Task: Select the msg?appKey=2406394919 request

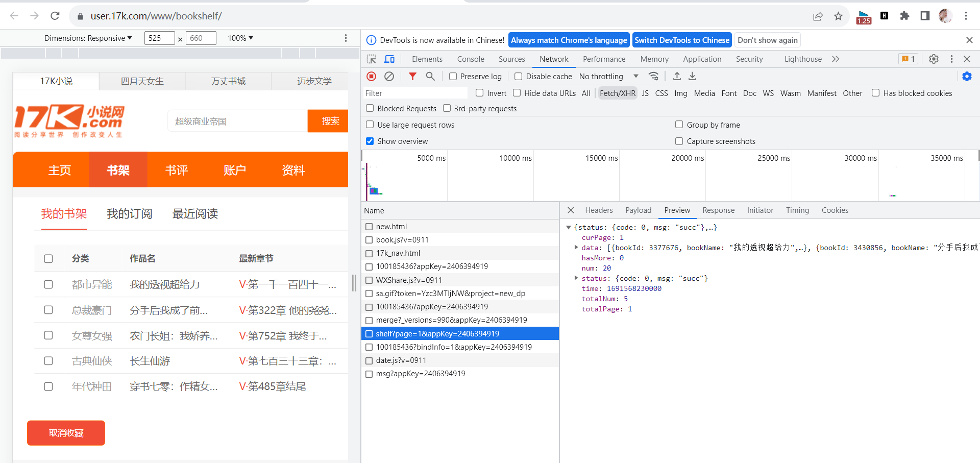Action: click(421, 374)
